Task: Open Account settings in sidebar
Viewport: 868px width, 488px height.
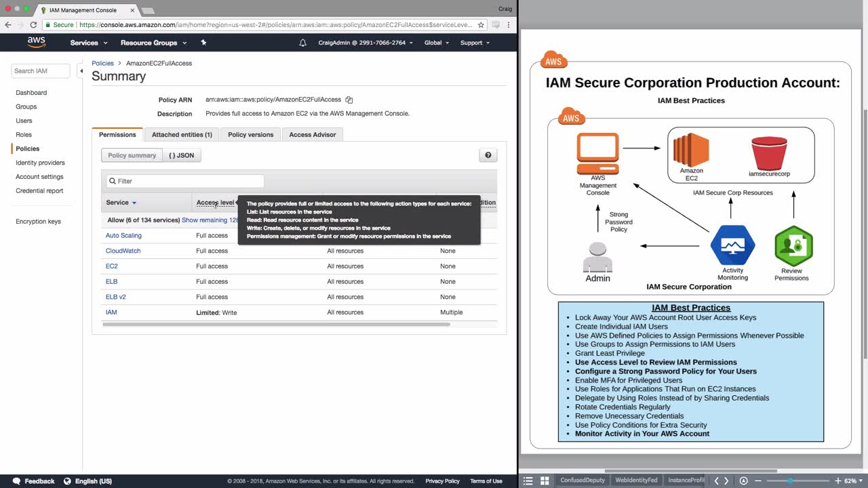Action: 39,177
